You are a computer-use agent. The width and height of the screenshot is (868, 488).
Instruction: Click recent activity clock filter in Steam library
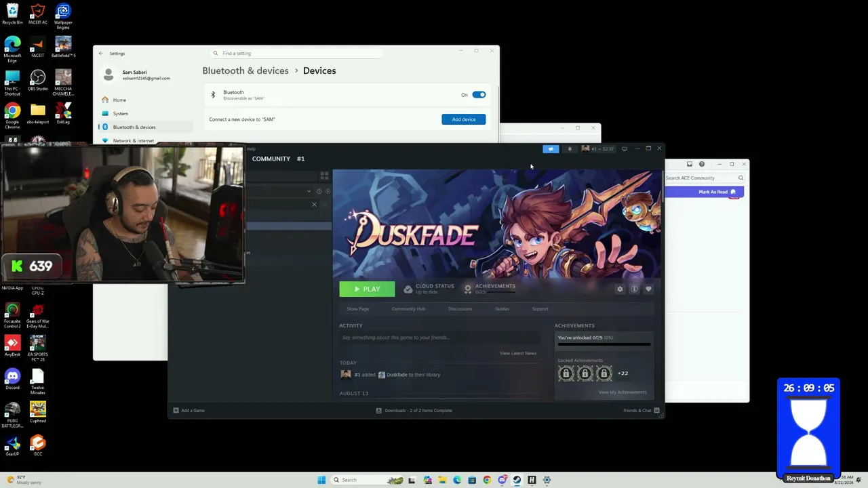point(319,191)
